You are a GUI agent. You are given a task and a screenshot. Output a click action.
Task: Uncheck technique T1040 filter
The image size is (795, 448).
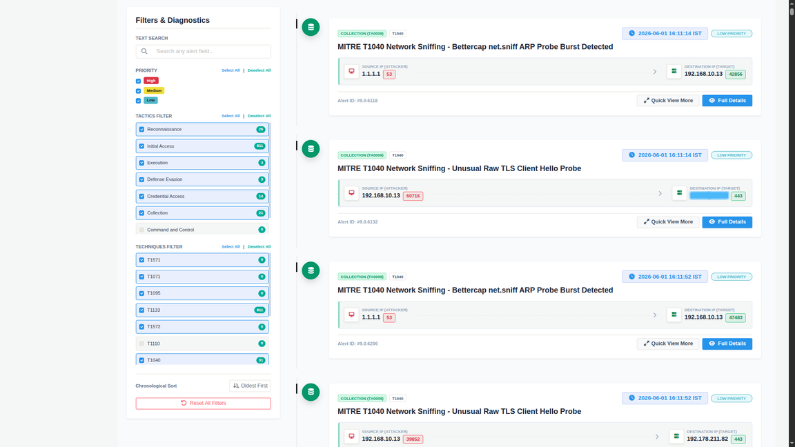pyautogui.click(x=141, y=360)
